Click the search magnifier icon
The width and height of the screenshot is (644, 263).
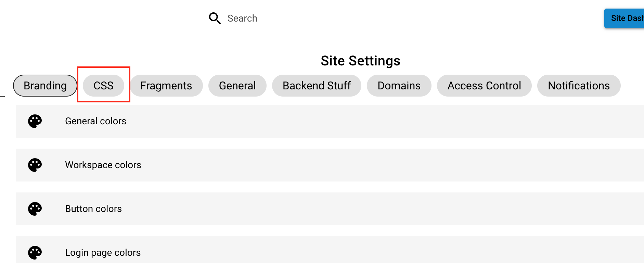pos(215,18)
